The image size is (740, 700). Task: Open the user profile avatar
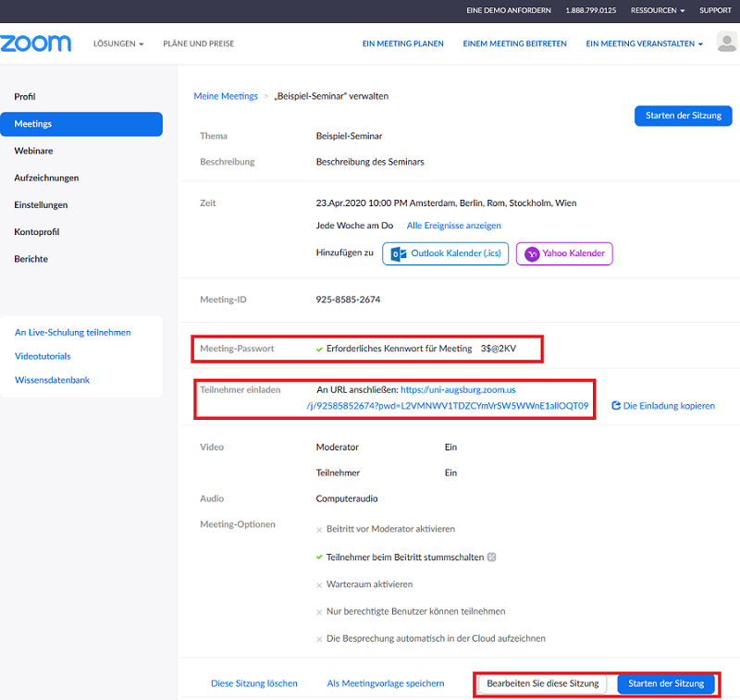coord(727,43)
